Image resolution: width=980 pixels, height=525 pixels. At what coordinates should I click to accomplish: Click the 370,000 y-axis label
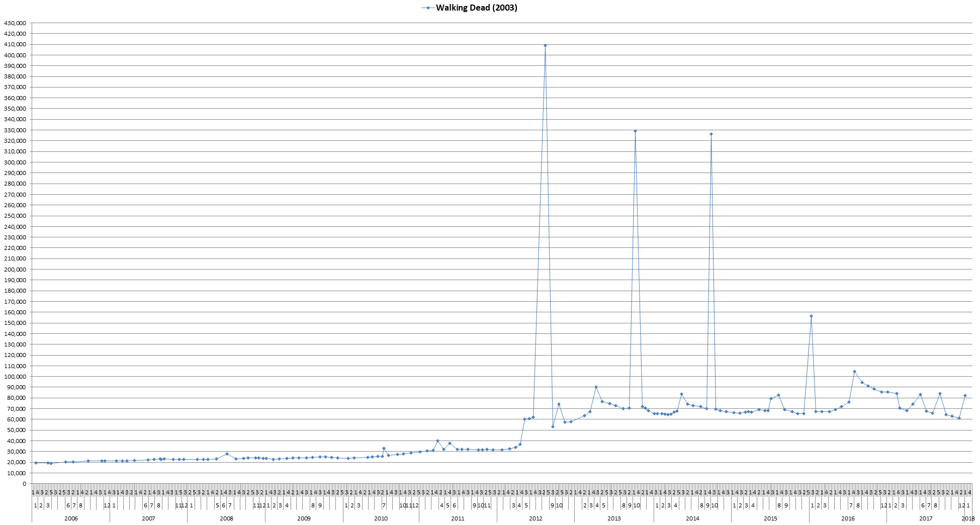(x=15, y=87)
